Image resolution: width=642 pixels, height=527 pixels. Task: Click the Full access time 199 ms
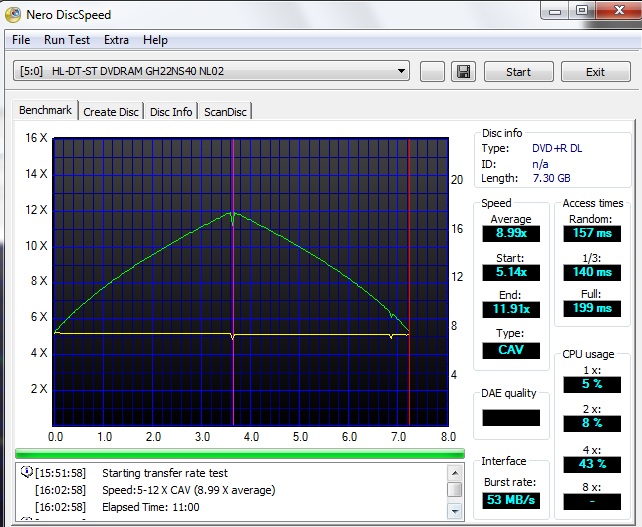click(592, 308)
